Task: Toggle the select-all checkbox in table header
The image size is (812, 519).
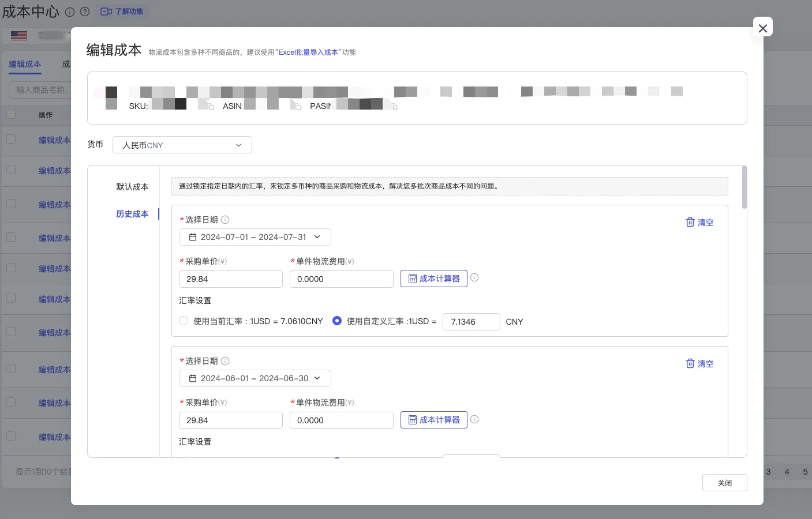Action: pos(11,114)
